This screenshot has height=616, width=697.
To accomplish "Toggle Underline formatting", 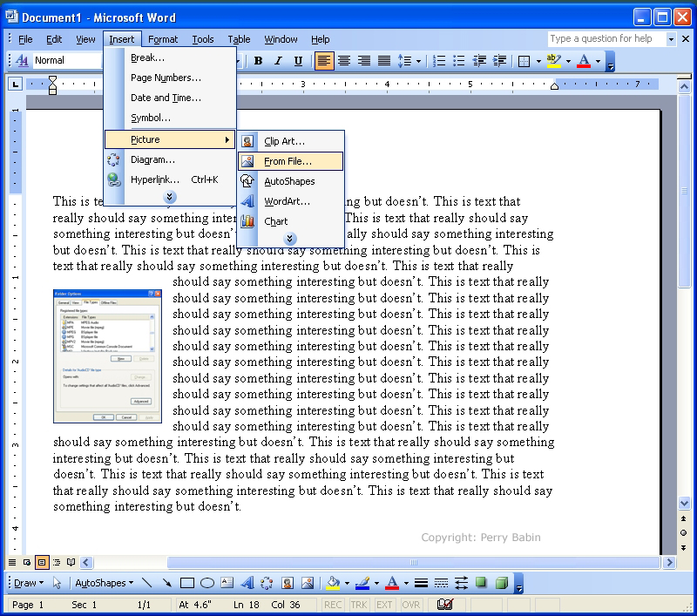I will click(298, 60).
